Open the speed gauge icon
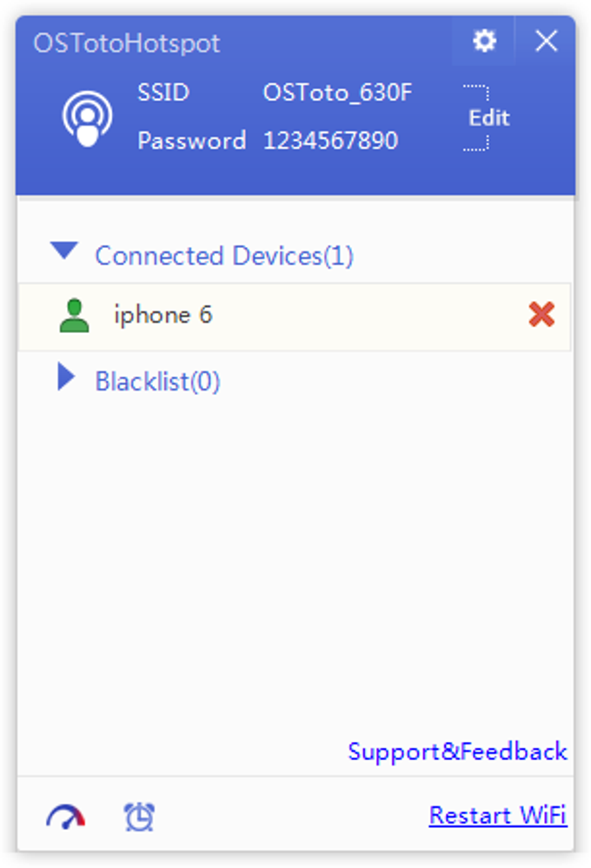The image size is (591, 868). tap(66, 817)
